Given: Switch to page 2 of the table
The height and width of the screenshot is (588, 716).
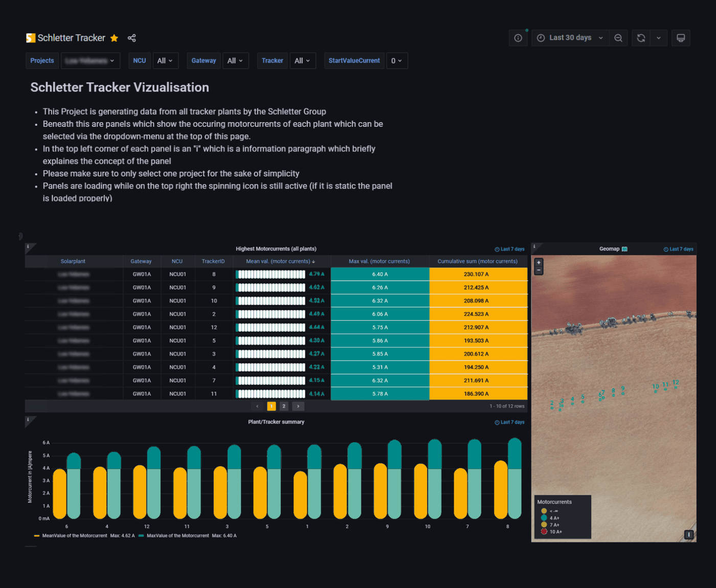Looking at the screenshot, I should click(284, 405).
